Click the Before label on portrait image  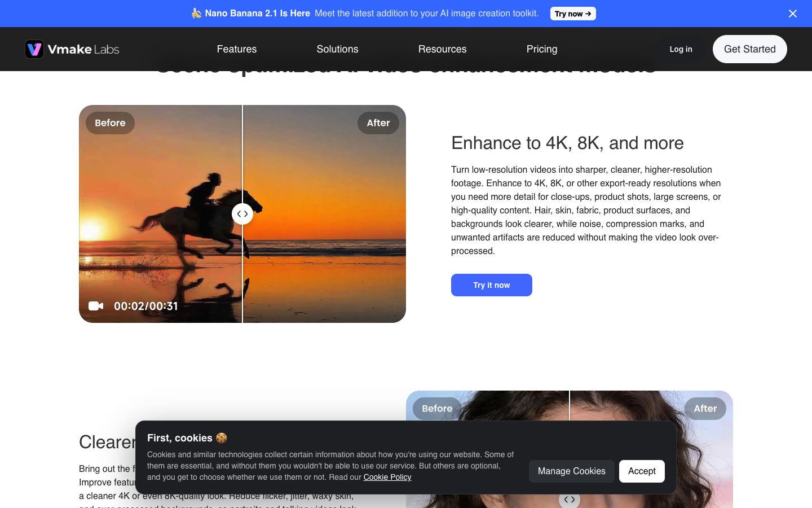point(437,409)
